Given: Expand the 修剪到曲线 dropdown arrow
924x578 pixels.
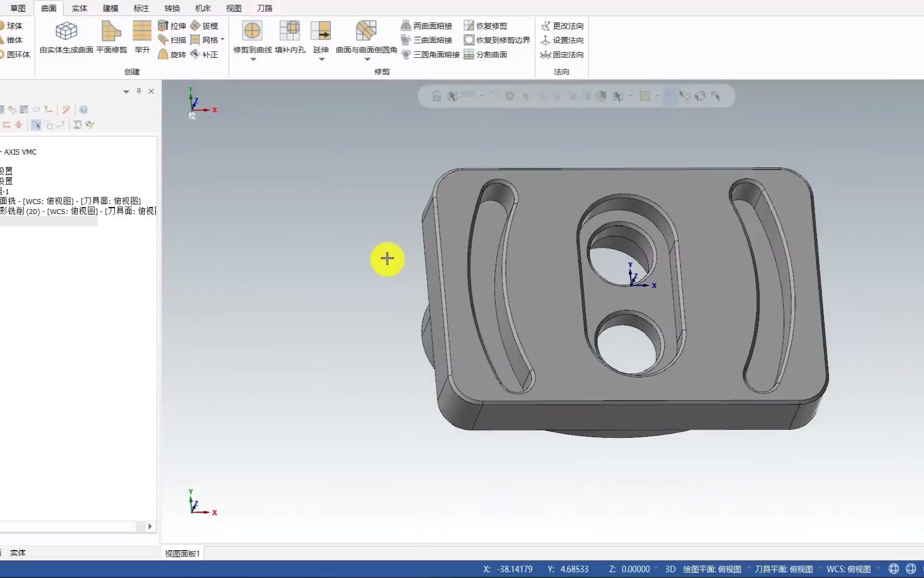Looking at the screenshot, I should pos(253,59).
